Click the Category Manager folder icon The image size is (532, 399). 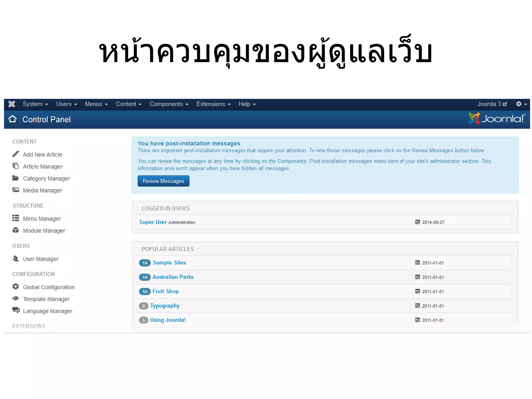coord(16,178)
